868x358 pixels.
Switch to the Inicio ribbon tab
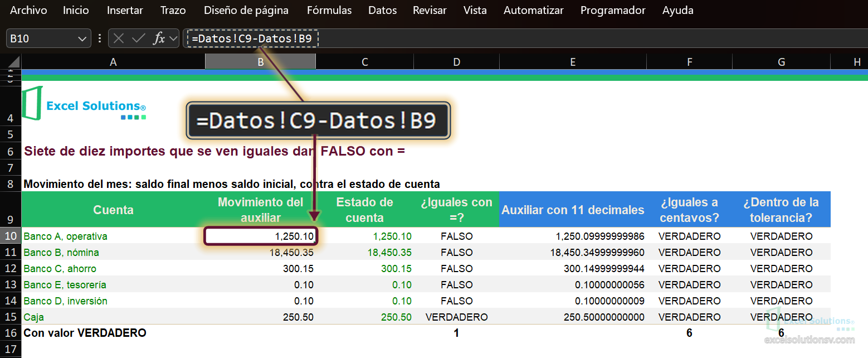coord(76,10)
